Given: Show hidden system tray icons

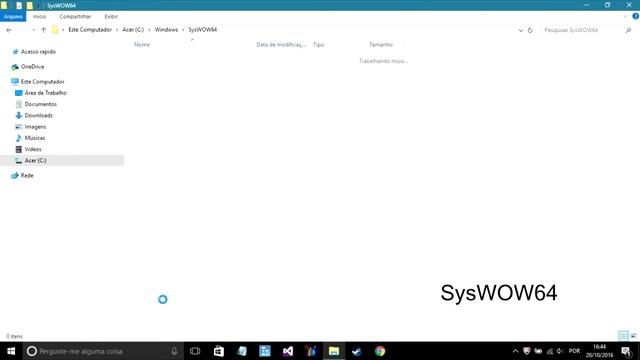Looking at the screenshot, I should click(x=516, y=351).
